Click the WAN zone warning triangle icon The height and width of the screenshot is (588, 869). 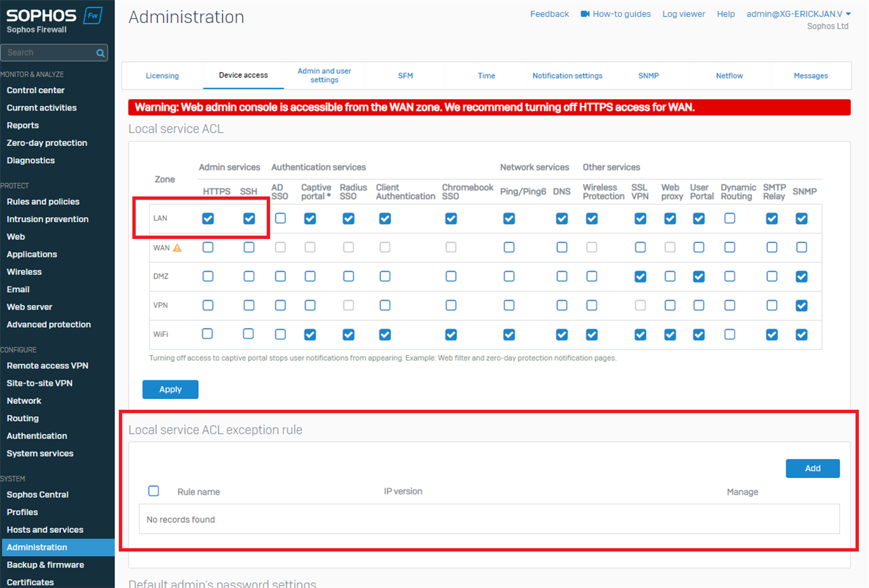[x=177, y=248]
